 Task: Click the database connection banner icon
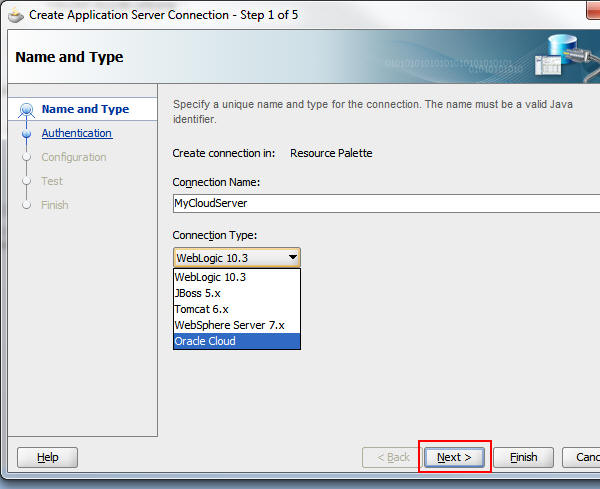[566, 57]
